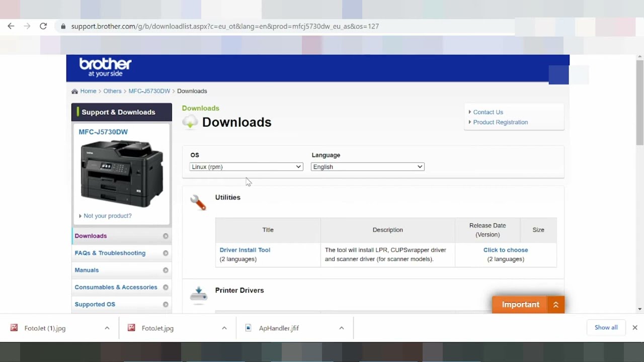Click the Utilities section heading
The image size is (644, 362).
228,197
